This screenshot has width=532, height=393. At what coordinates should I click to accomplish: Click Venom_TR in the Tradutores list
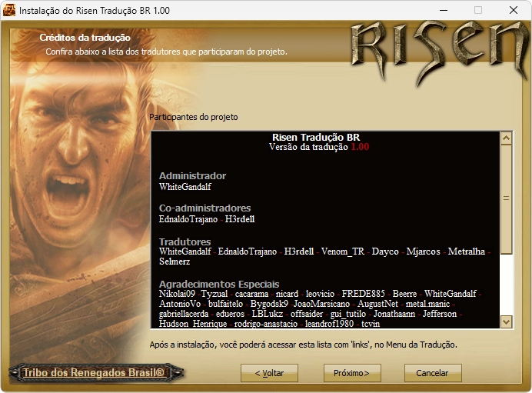(x=343, y=251)
